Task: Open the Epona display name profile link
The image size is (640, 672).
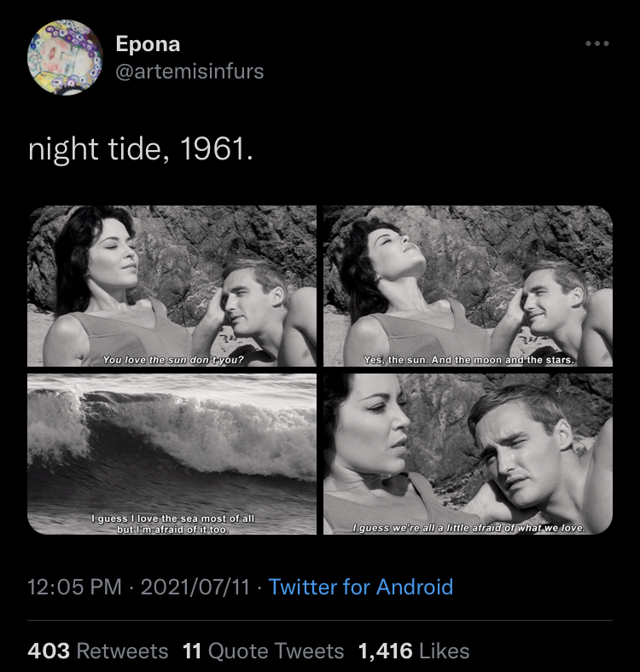Action: (x=148, y=44)
